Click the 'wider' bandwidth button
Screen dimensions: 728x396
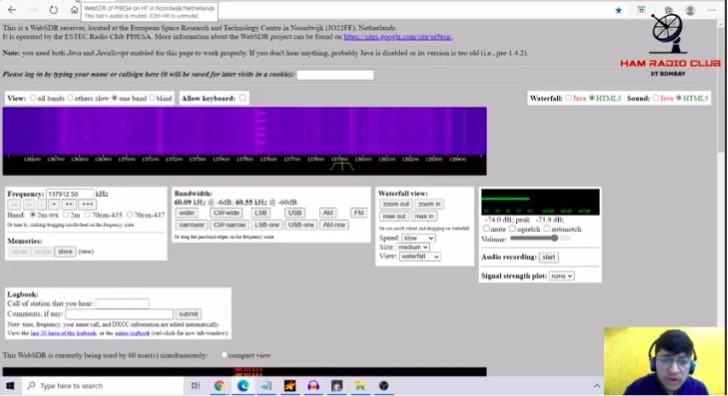coord(187,213)
